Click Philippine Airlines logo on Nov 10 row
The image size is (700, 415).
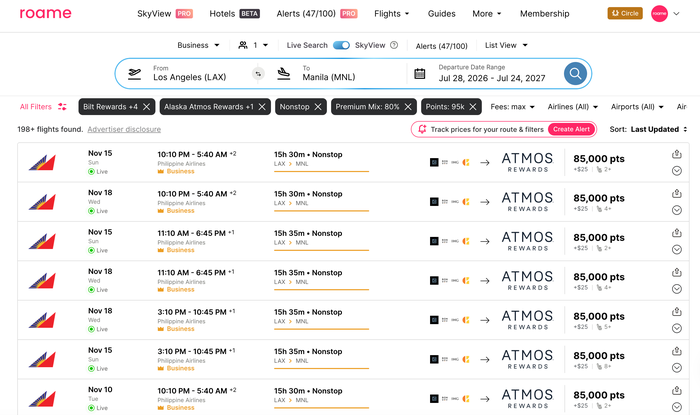click(x=42, y=398)
